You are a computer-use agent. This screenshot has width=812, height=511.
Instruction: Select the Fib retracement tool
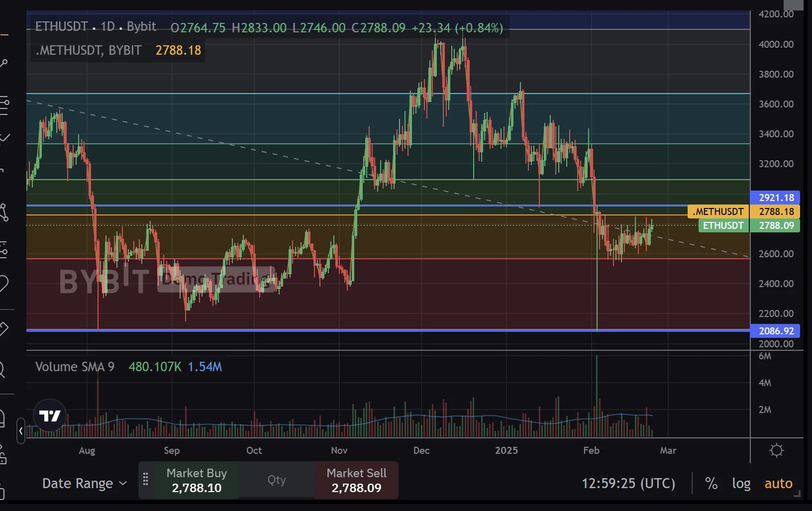click(x=4, y=104)
